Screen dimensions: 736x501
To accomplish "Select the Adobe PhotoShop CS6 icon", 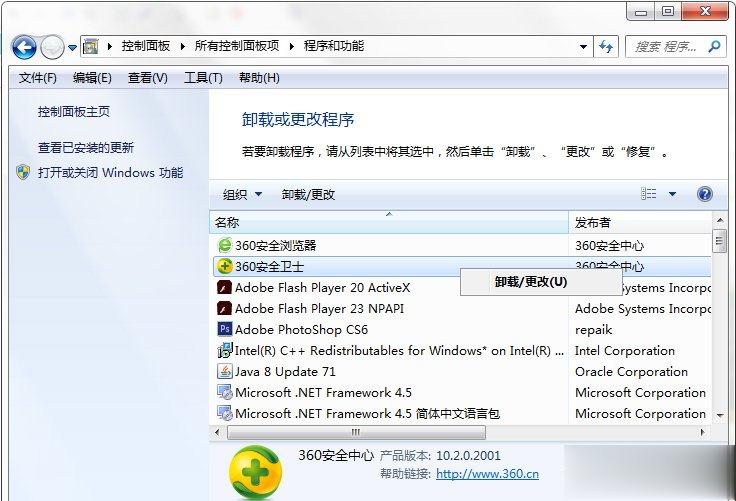I will [x=225, y=329].
